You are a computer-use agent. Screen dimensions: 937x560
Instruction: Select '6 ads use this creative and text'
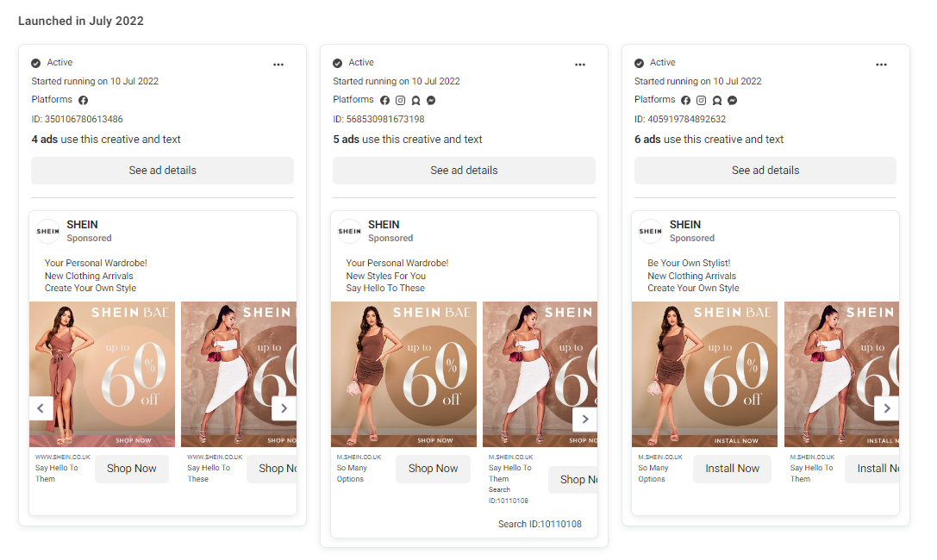pos(709,139)
